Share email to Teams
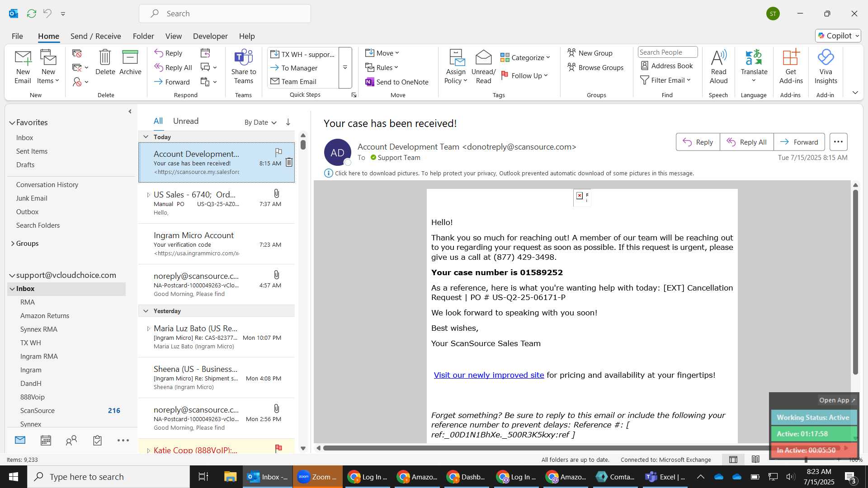Screen dimensions: 868x488 244,67
